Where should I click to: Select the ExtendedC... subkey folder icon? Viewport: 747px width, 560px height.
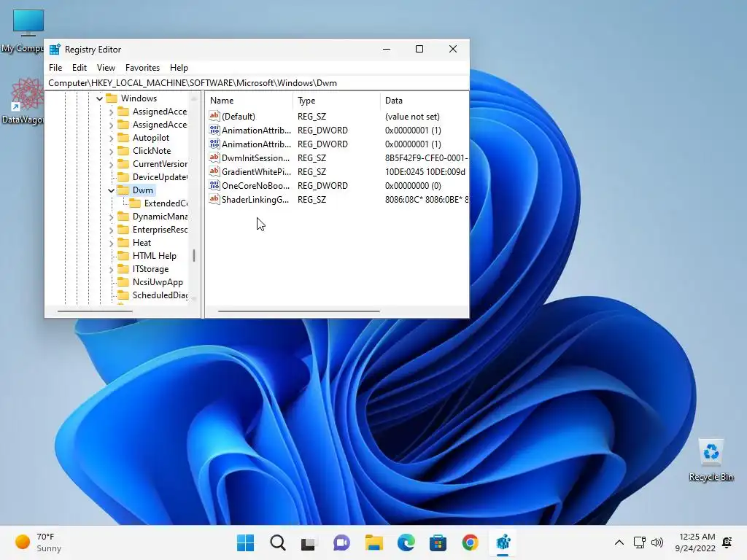[x=135, y=203]
